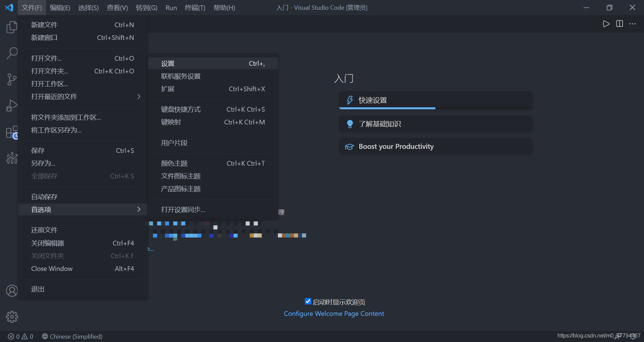Viewport: 644px width, 342px height.
Task: Open the Run menu
Action: [171, 7]
